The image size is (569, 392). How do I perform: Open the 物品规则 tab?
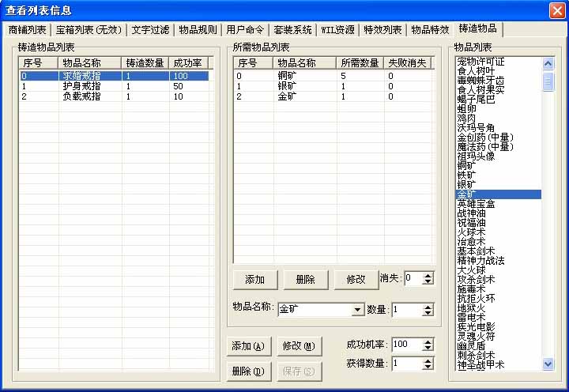coord(197,30)
